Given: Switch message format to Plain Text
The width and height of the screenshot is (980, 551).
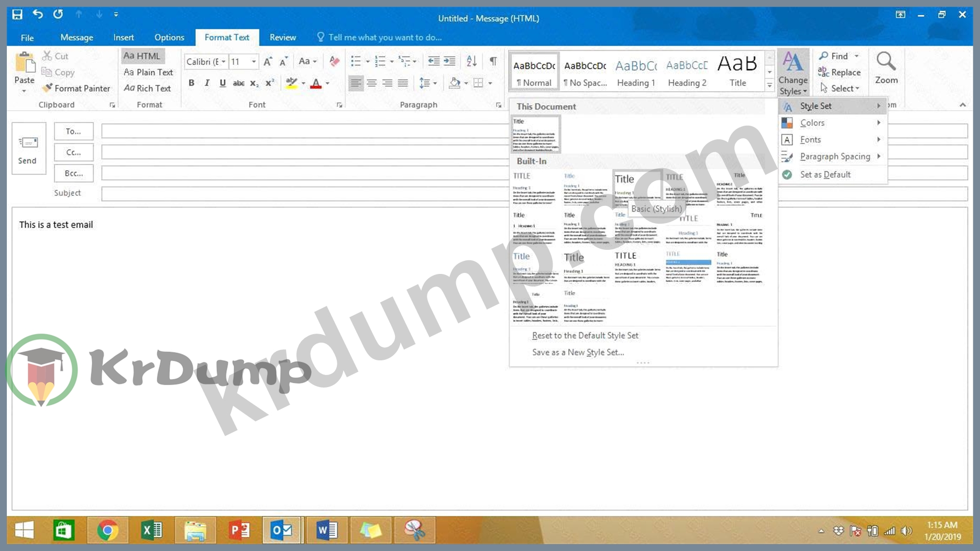Looking at the screenshot, I should pos(148,72).
